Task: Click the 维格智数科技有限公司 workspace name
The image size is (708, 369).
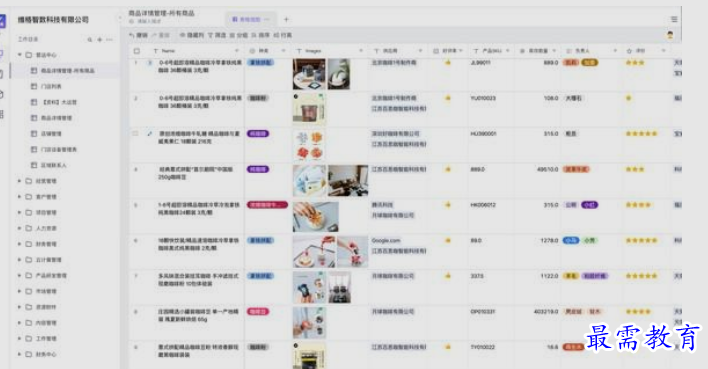Action: click(x=53, y=19)
